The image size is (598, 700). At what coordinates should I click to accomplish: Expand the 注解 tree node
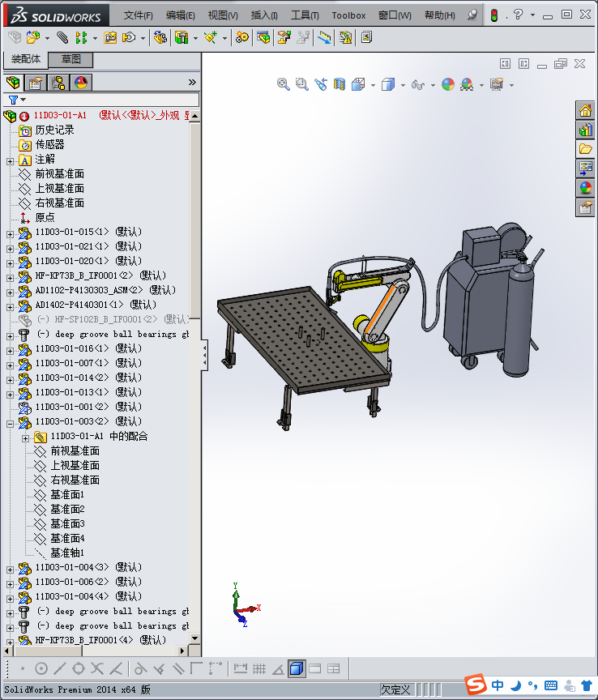[x=11, y=161]
